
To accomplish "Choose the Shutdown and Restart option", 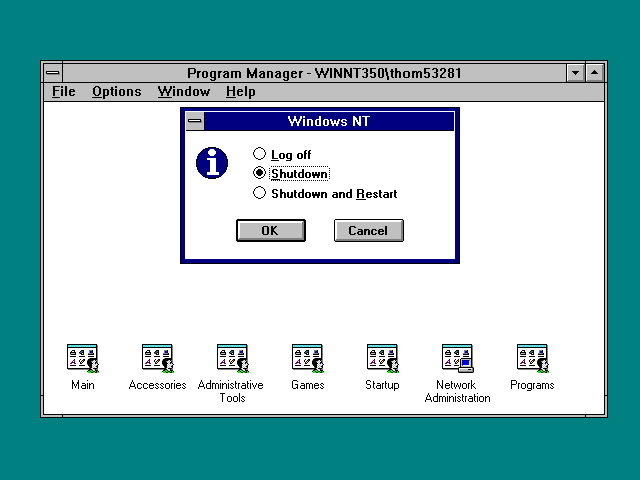I will point(260,193).
